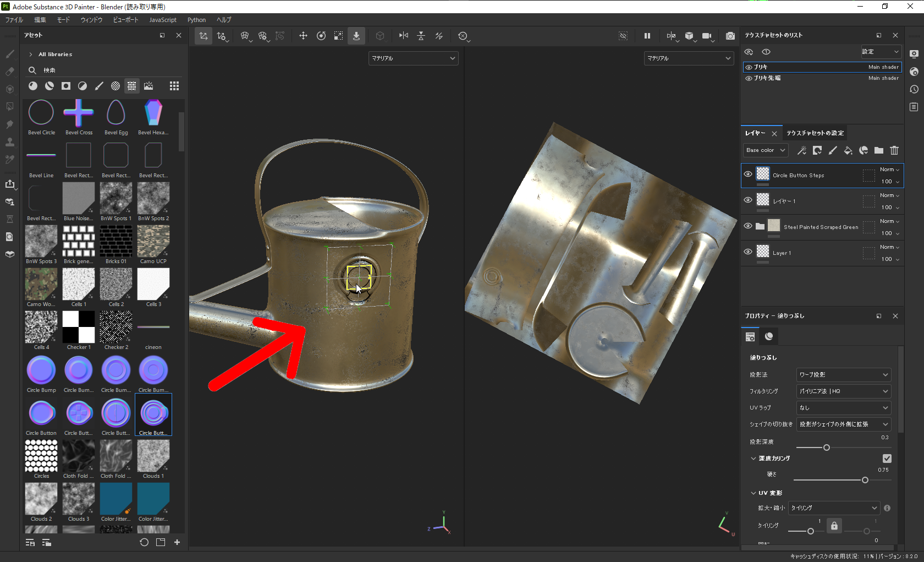Click the add effect magic wand icon
The height and width of the screenshot is (562, 924).
click(x=802, y=150)
